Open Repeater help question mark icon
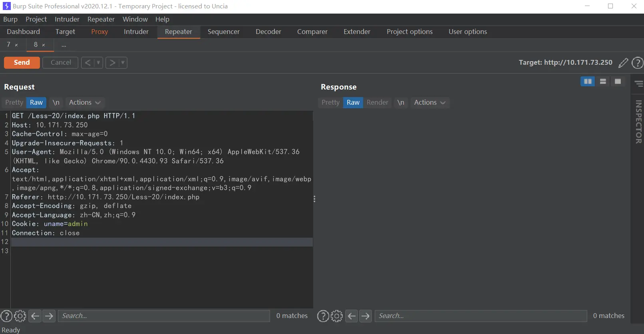The image size is (644, 334). click(637, 63)
